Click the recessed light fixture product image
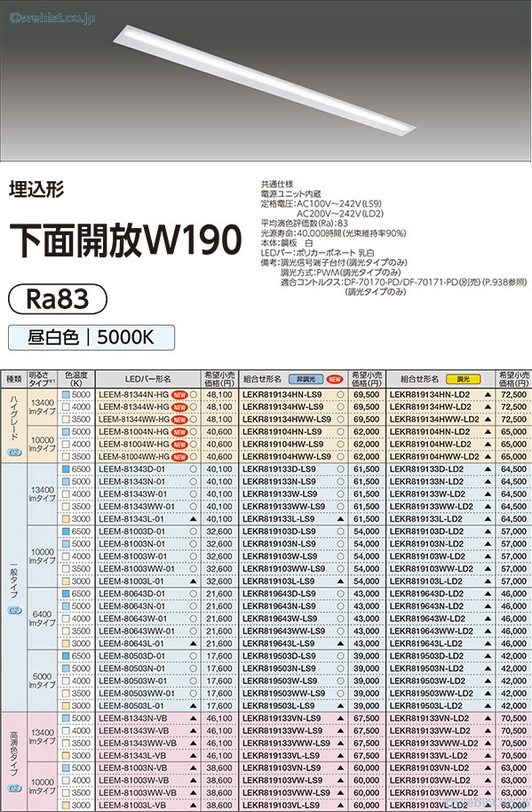 pyautogui.click(x=265, y=80)
